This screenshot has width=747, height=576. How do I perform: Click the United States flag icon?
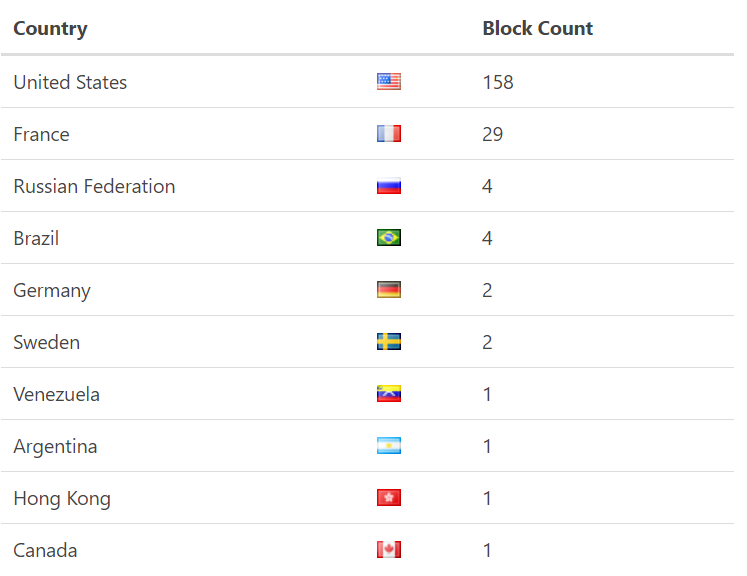click(389, 82)
